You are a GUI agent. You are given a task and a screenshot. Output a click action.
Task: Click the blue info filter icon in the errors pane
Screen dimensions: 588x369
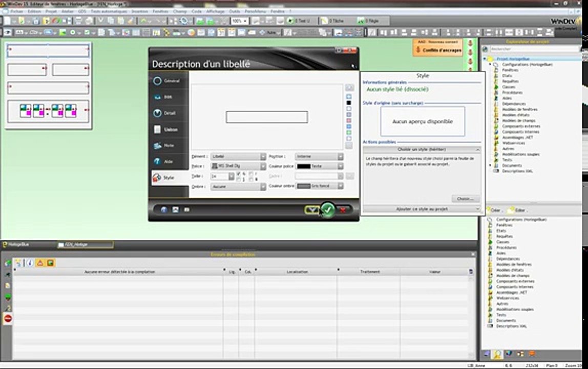pos(30,263)
